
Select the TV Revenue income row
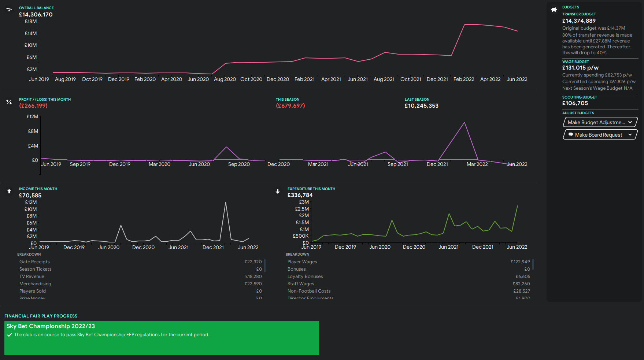[141, 277]
